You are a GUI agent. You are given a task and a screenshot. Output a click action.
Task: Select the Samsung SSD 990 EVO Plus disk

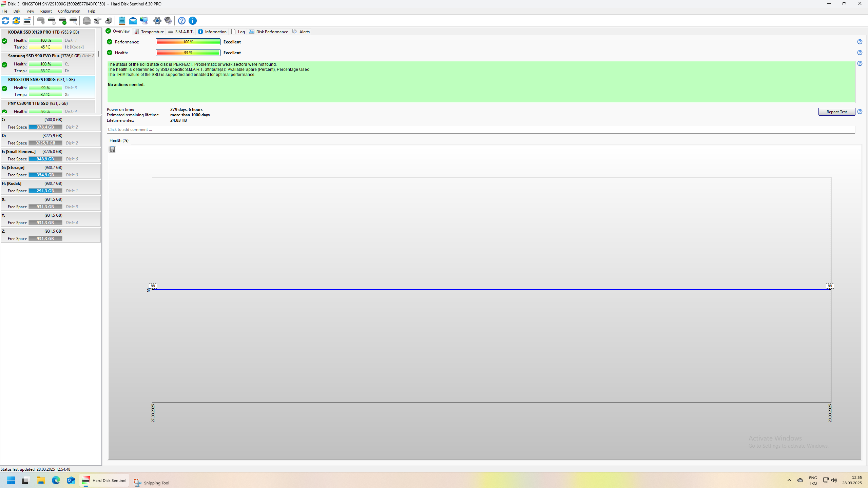tap(48, 63)
